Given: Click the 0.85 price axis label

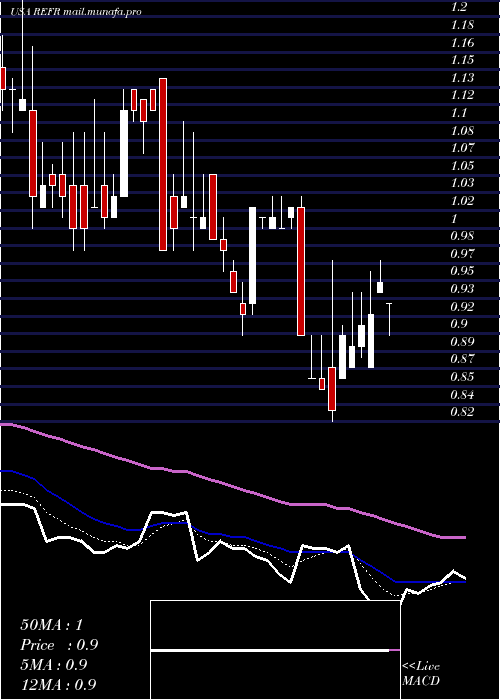Looking at the screenshot, I should [462, 376].
